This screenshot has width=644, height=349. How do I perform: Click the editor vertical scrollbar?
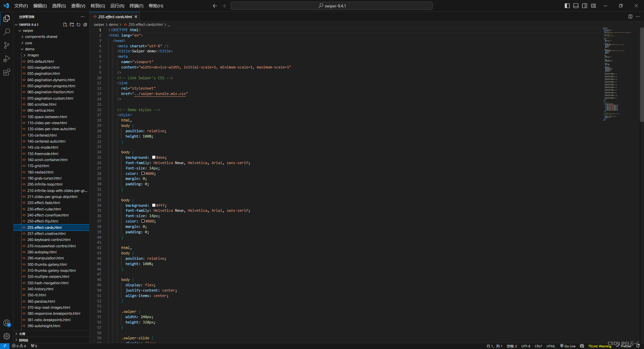642,74
